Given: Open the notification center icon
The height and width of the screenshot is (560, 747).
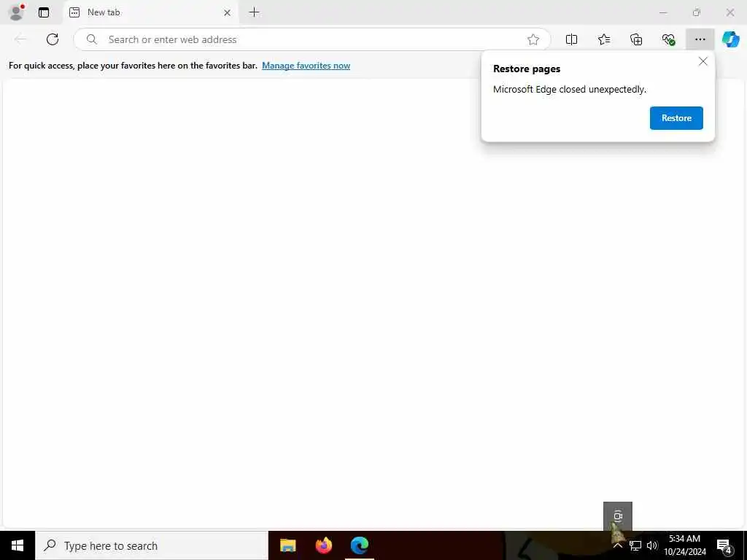Looking at the screenshot, I should [x=724, y=545].
